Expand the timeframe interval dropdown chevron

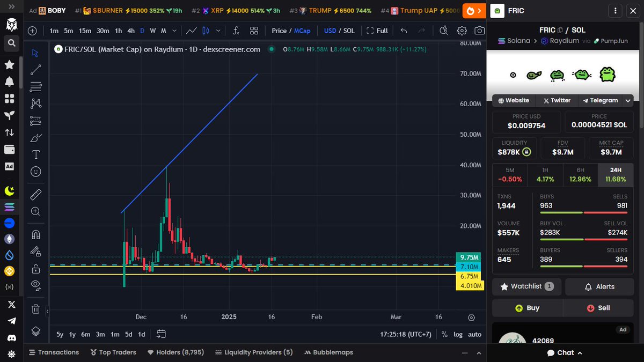tap(175, 31)
